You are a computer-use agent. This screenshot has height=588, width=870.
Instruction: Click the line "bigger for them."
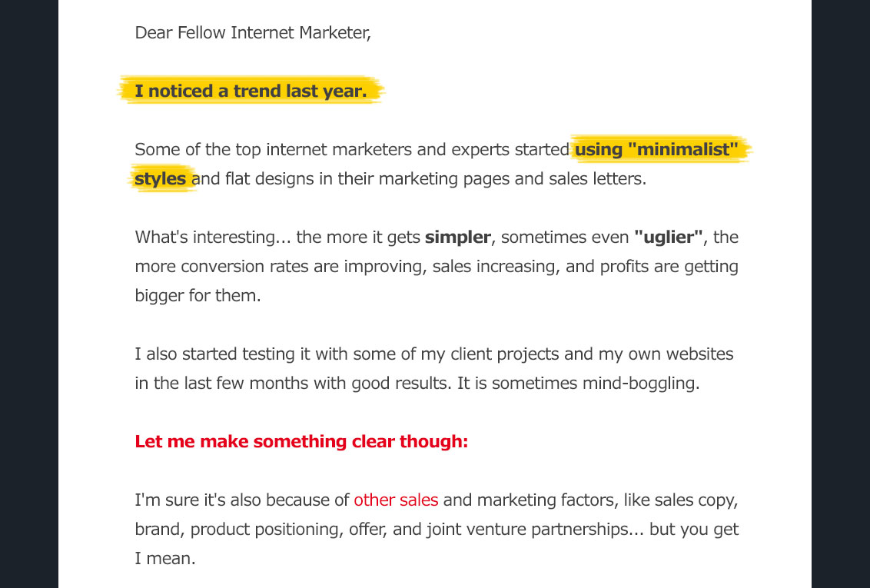[198, 296]
